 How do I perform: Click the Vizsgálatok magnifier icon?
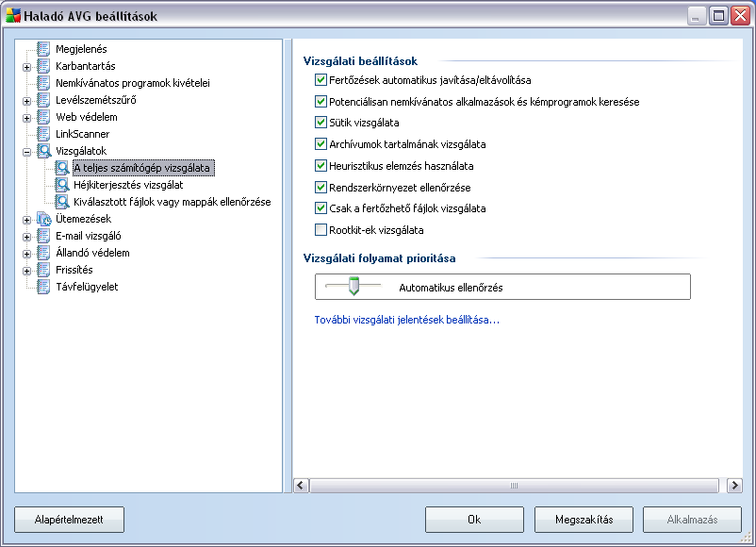coord(44,151)
